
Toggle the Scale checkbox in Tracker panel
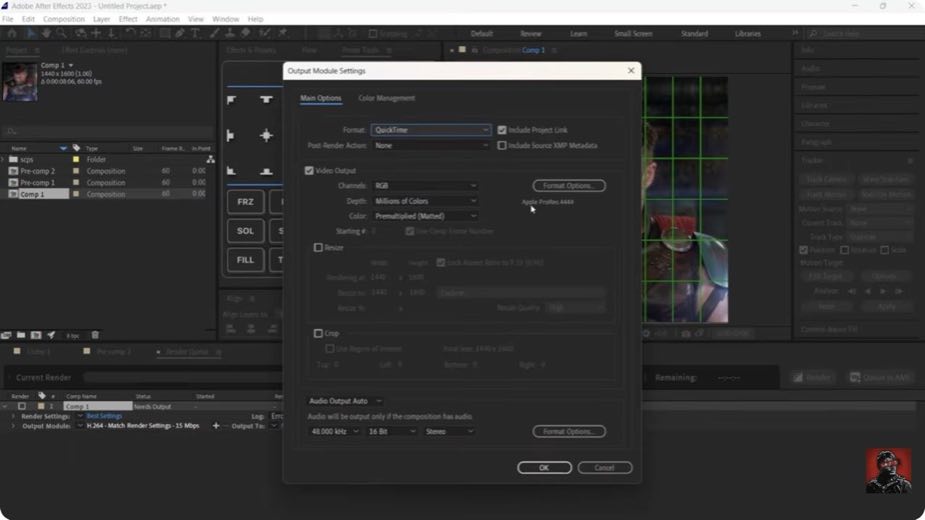[x=885, y=250]
